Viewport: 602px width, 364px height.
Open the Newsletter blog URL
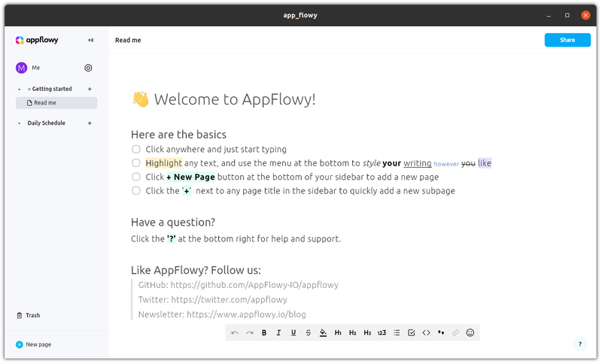(x=247, y=314)
